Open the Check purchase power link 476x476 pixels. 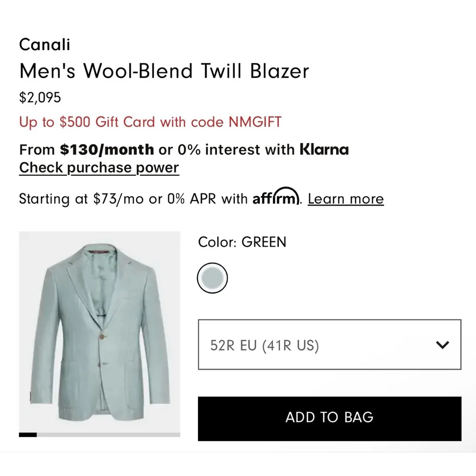pyautogui.click(x=98, y=168)
